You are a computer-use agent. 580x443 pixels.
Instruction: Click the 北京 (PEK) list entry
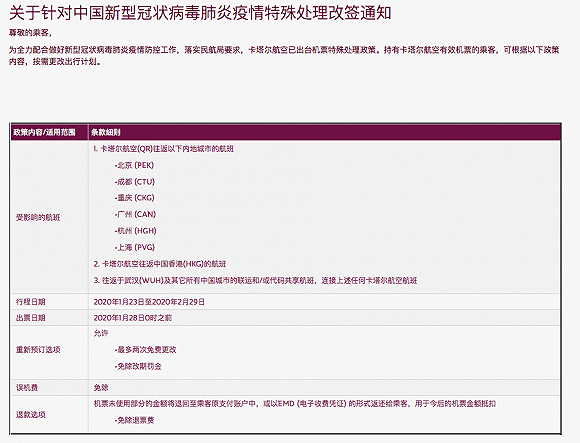(135, 165)
